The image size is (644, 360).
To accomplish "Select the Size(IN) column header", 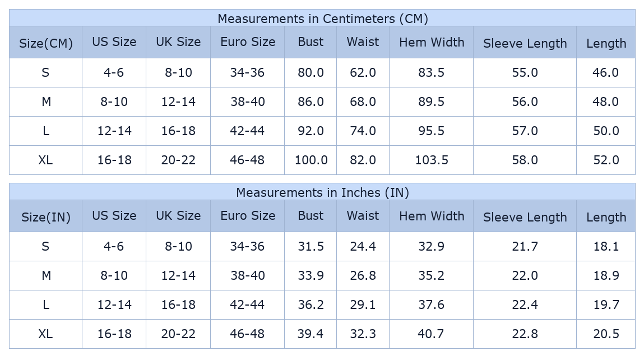I will pos(46,217).
